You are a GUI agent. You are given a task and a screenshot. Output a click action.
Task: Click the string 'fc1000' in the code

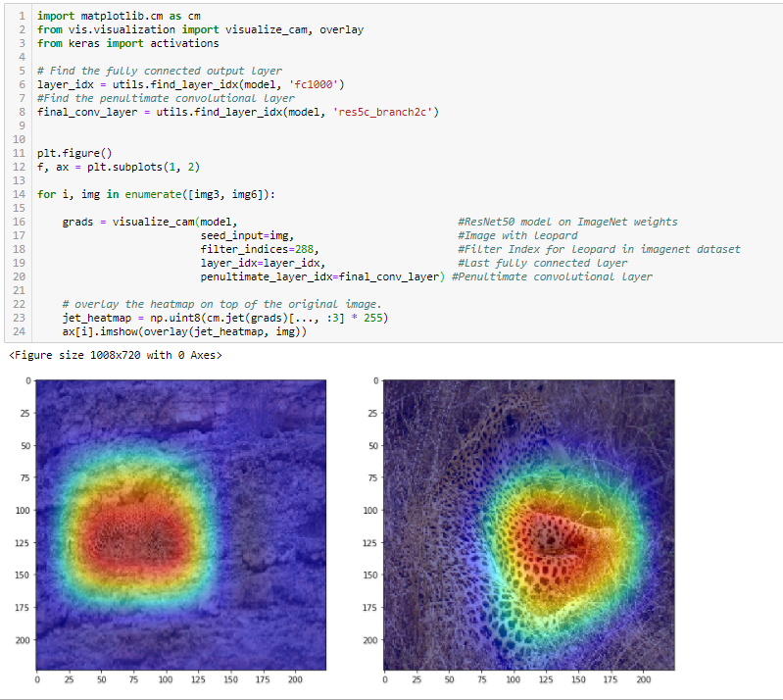click(314, 84)
